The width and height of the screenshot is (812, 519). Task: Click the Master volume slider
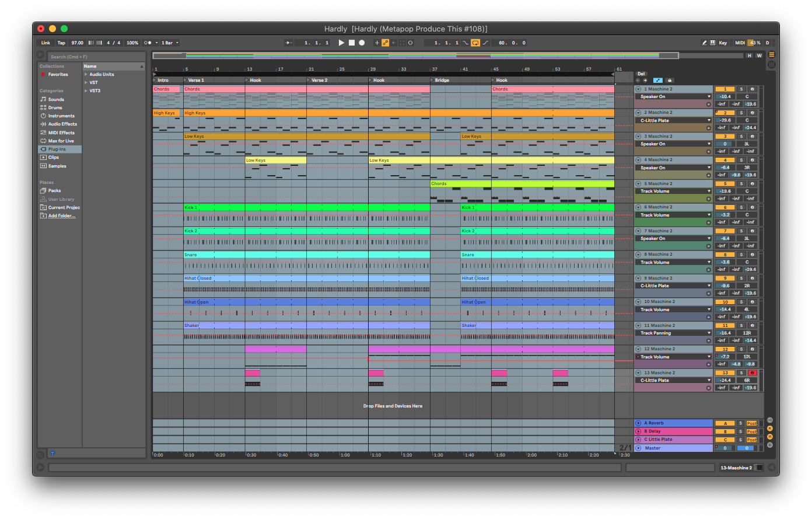tap(724, 448)
